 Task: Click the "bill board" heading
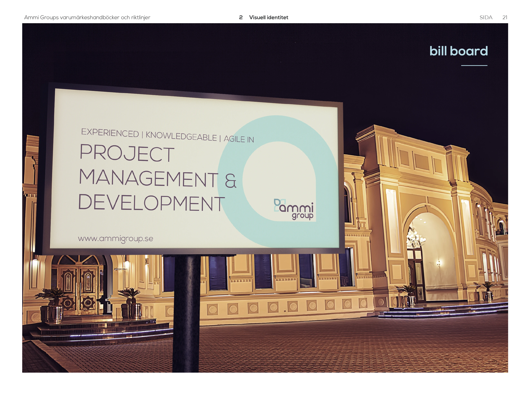click(458, 51)
